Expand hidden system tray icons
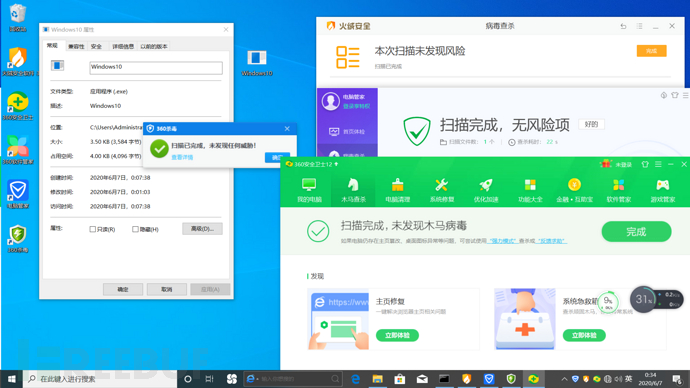The height and width of the screenshot is (388, 690). pos(564,379)
